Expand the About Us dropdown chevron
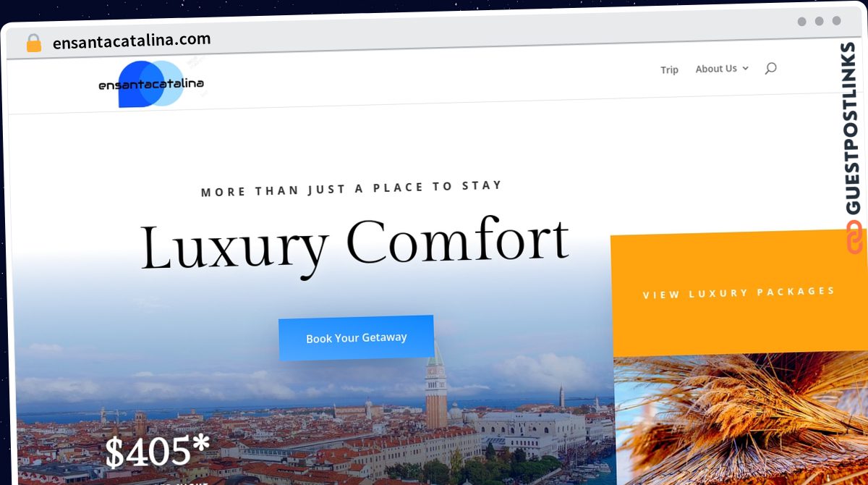The image size is (868, 485). (x=746, y=68)
